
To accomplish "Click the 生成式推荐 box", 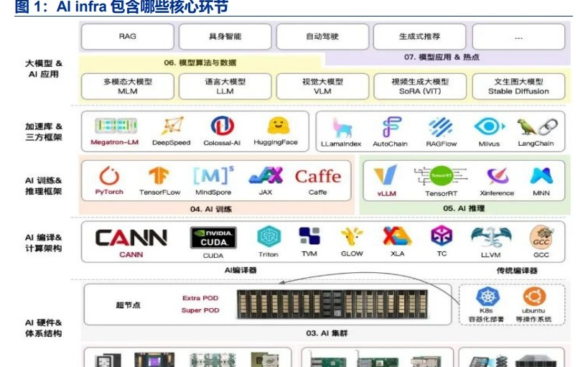I will (x=419, y=37).
